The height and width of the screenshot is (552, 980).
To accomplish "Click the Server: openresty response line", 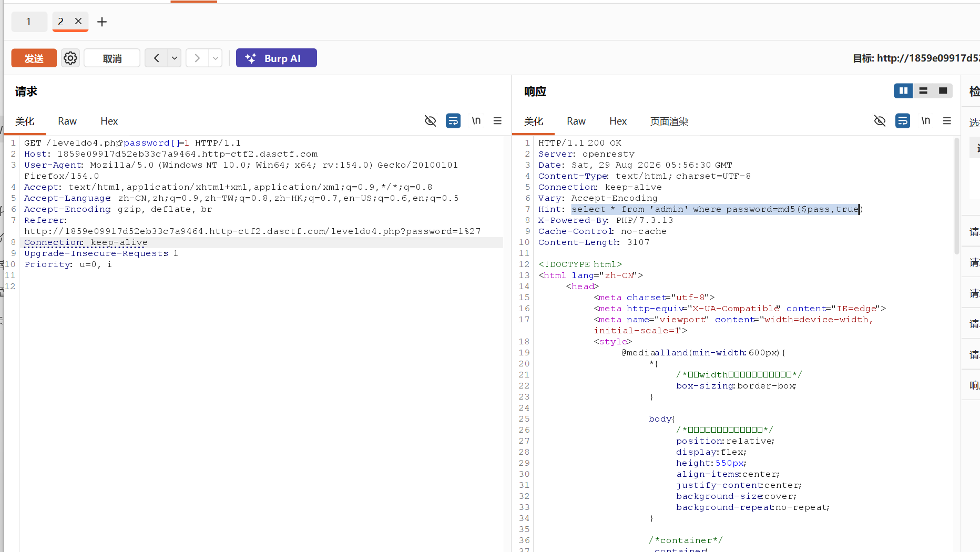I will tap(587, 154).
